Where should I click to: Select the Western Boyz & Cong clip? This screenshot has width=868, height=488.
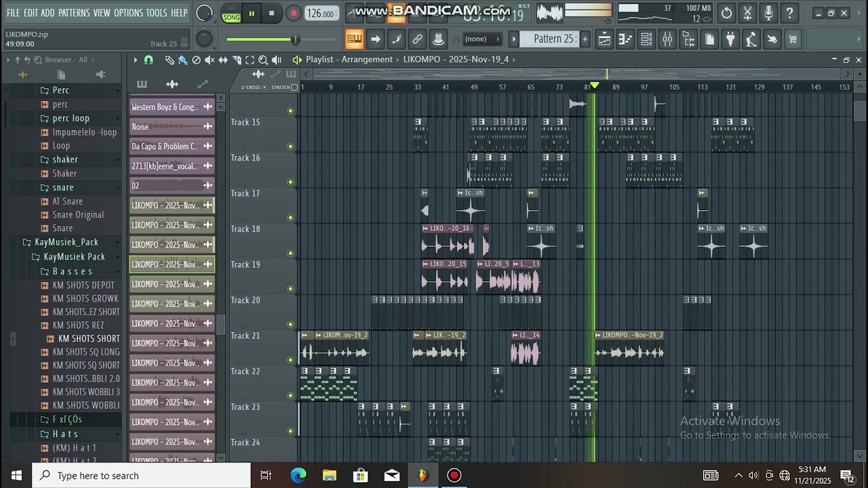click(x=172, y=107)
